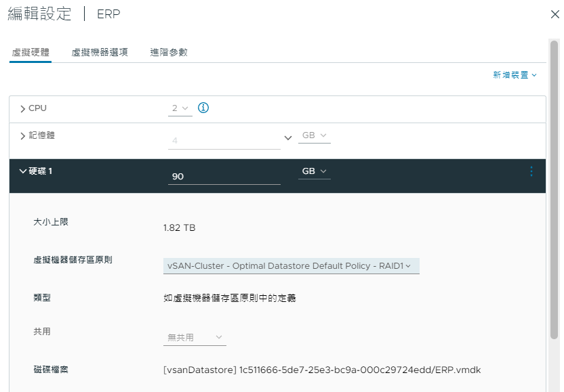
Task: Open the 無共用 sharing dropdown
Action: point(195,337)
